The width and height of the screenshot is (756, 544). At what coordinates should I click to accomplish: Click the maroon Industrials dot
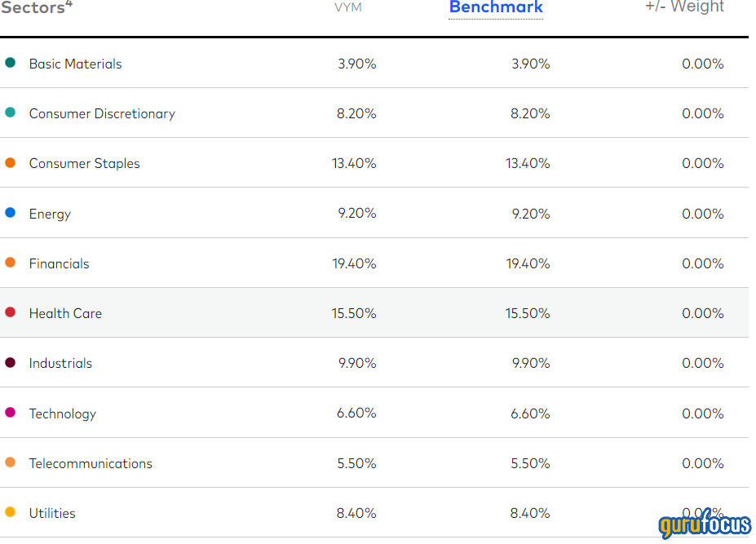10,362
